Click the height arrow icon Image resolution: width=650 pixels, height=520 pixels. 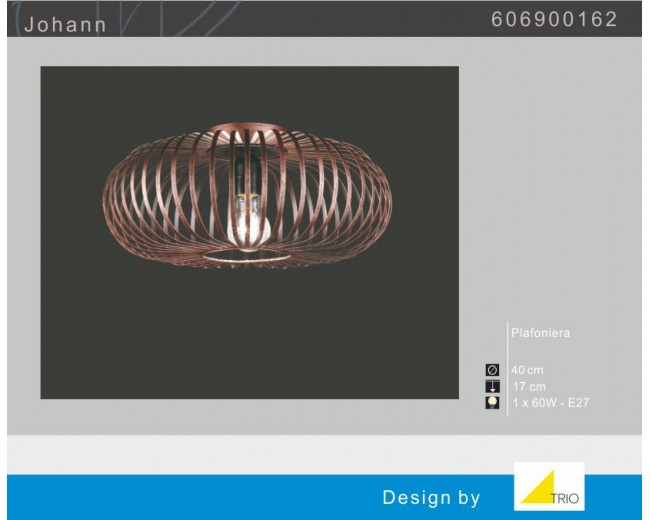(492, 387)
